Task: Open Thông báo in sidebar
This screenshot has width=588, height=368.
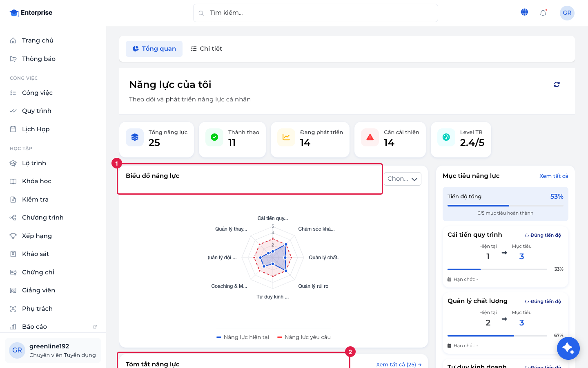Action: point(53,59)
